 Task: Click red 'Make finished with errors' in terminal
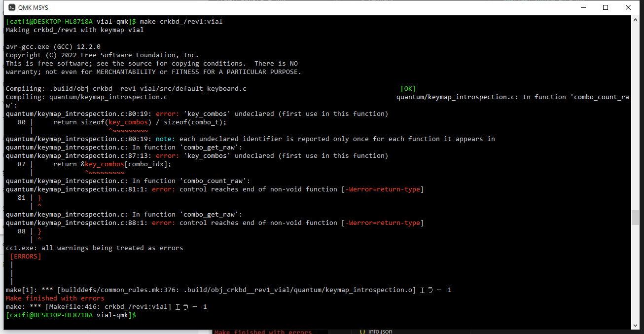coord(55,298)
